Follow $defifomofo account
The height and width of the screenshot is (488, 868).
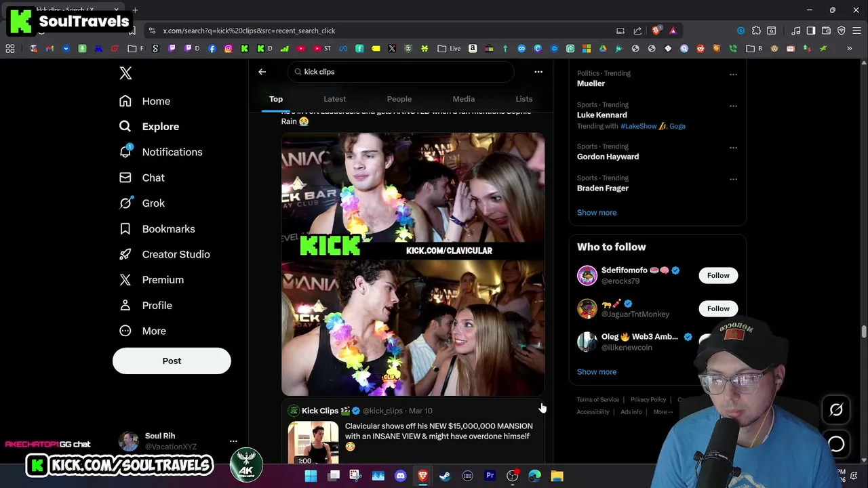pyautogui.click(x=718, y=275)
